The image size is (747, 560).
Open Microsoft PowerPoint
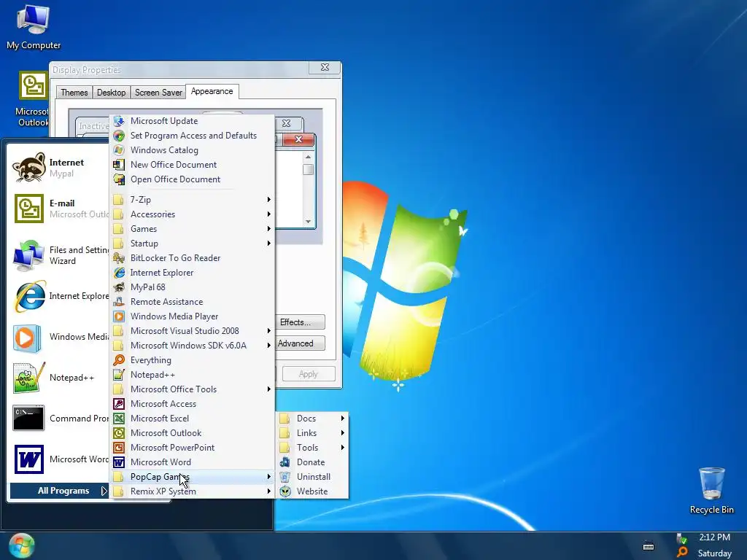coord(193,448)
